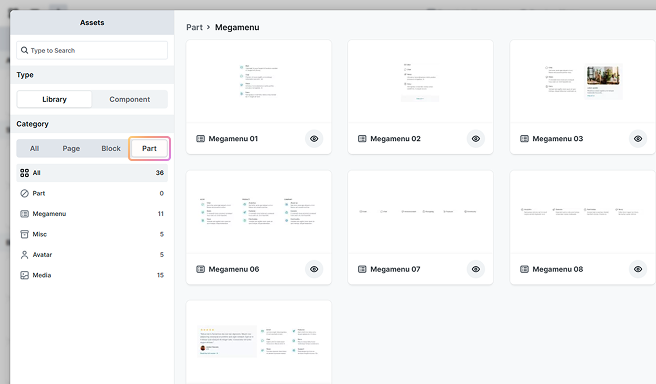Click the grid icon beside All
Viewport: 656px width, 384px height.
[x=25, y=173]
